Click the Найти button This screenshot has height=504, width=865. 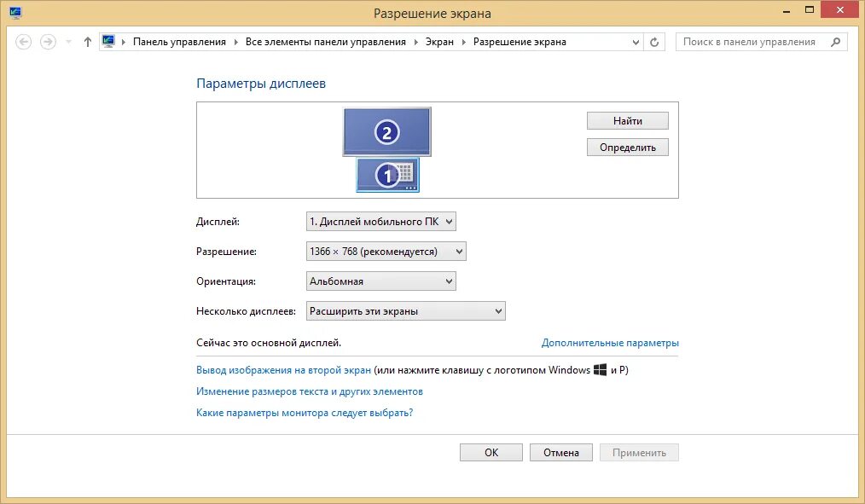(627, 121)
